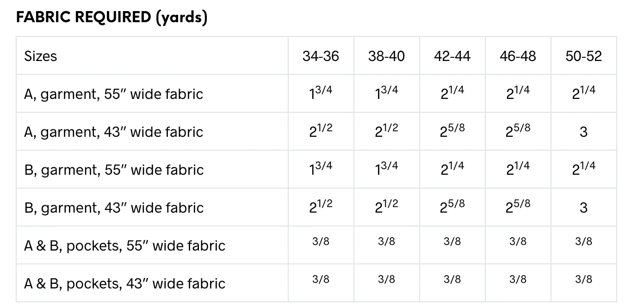Select the value 3 for A garment 43″ size 50-52
The image size is (644, 306).
click(x=583, y=132)
